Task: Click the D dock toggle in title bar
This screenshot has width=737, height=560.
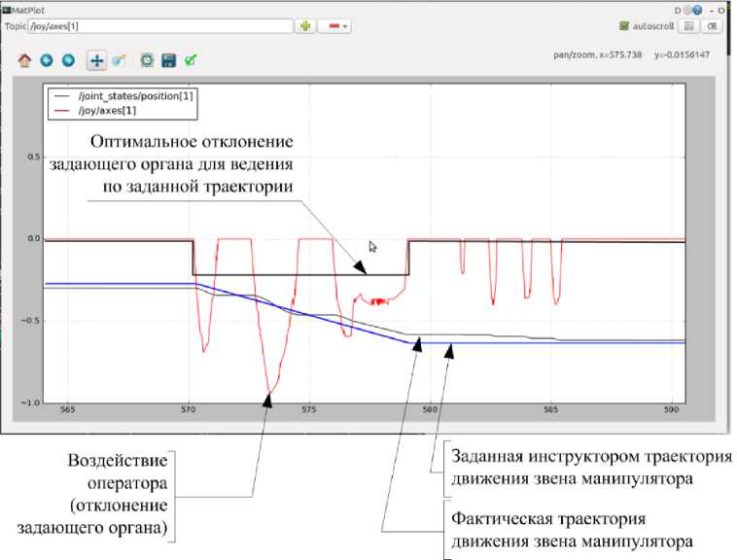Action: (678, 11)
